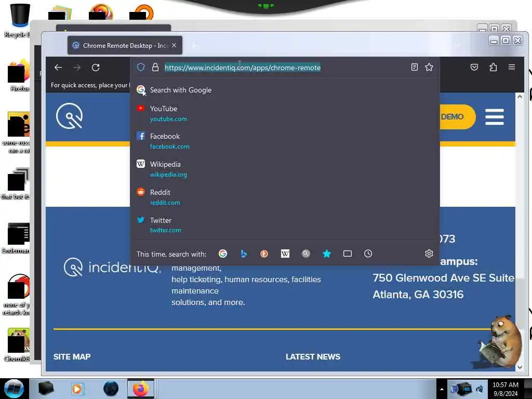This screenshot has width=532, height=399.
Task: Open the extensions puzzle-piece icon
Action: (494, 67)
